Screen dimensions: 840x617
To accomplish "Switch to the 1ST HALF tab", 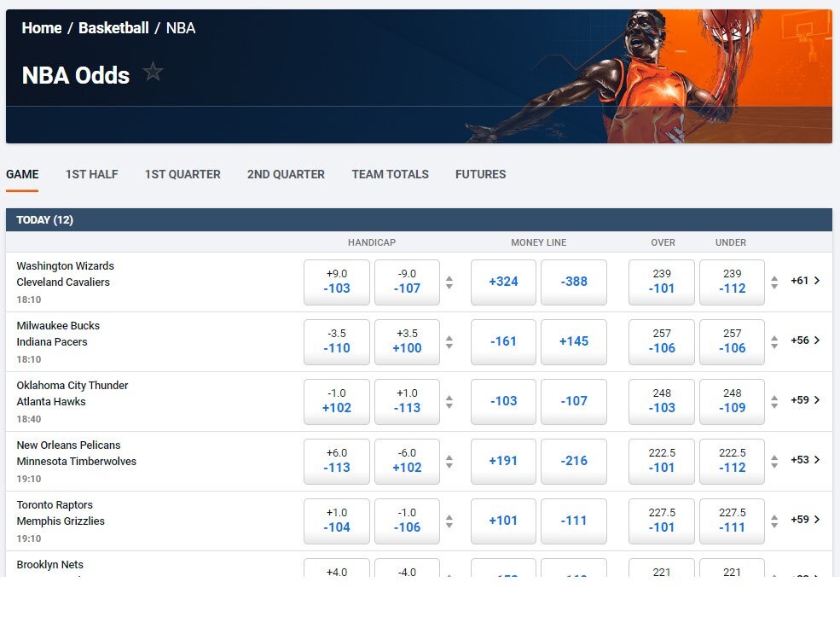I will [91, 174].
